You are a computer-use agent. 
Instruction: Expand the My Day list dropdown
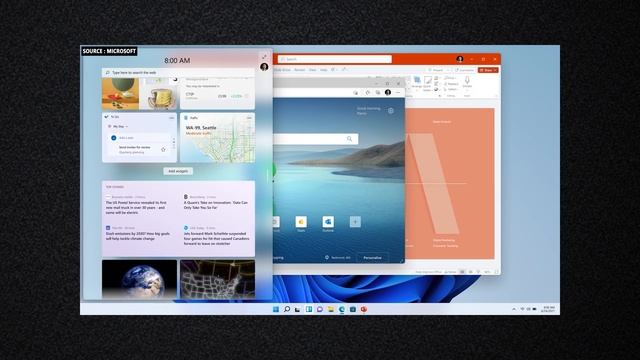pos(118,127)
